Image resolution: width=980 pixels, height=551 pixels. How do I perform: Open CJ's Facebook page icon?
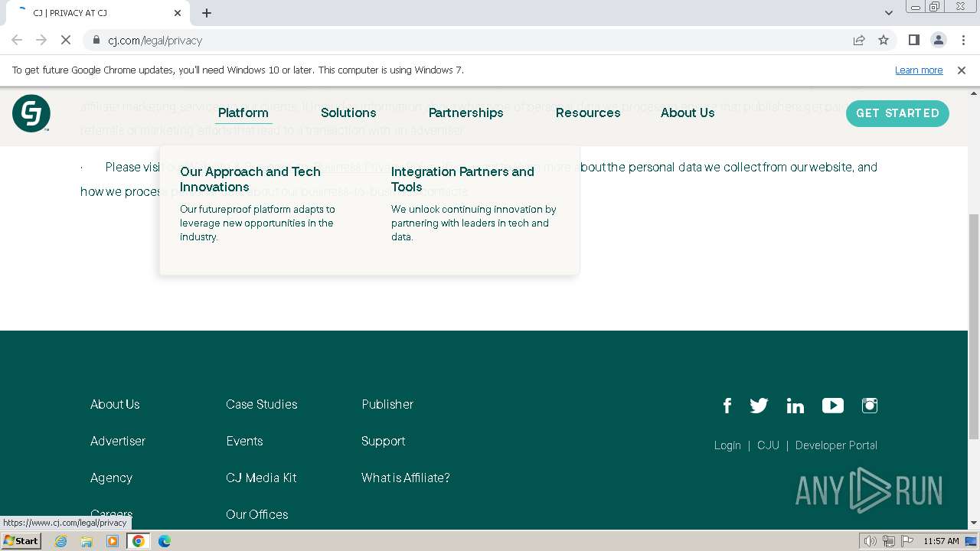click(x=727, y=406)
